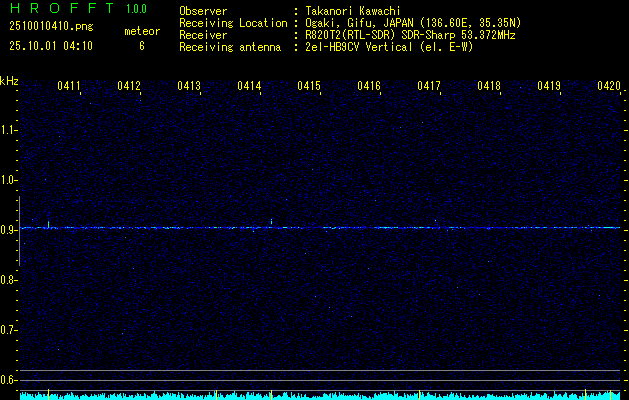Click the Observer name Takanori Kawachi
Image resolution: width=629 pixels, height=400 pixels.
click(x=353, y=11)
